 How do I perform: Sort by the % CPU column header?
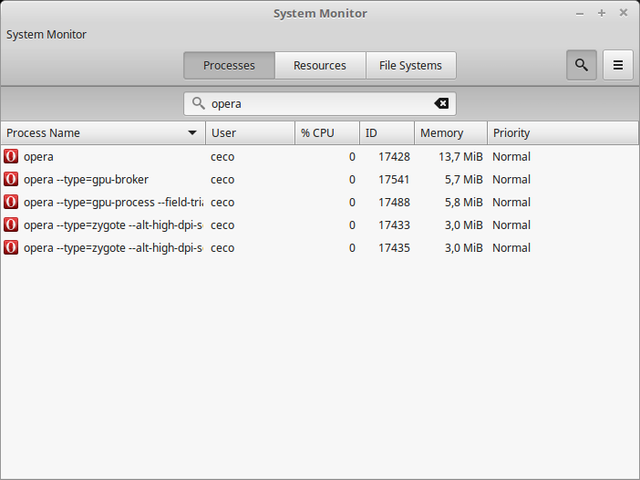coord(327,133)
